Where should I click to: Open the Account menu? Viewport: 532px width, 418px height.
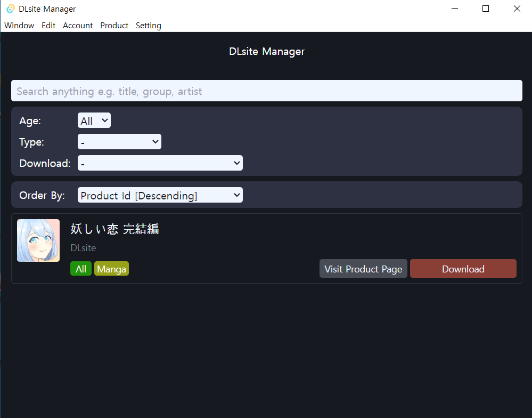point(77,25)
